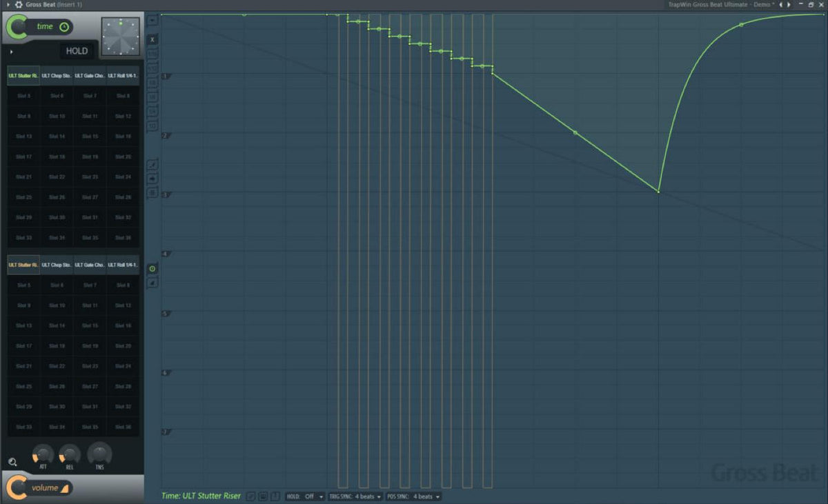This screenshot has height=504, width=828.
Task: Select the pencil draw tool in envelope toolbar
Action: [x=152, y=165]
